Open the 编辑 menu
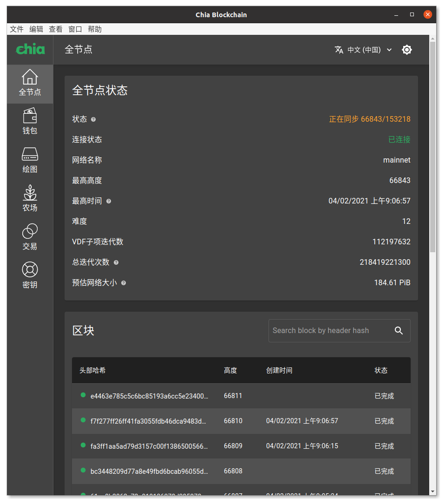Viewport: 445px width, 504px height. 36,29
